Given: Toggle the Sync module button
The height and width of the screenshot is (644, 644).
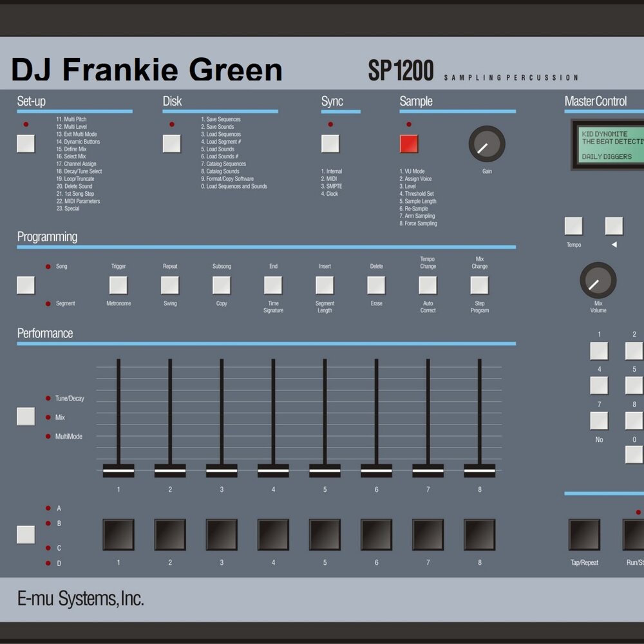Looking at the screenshot, I should click(x=330, y=144).
